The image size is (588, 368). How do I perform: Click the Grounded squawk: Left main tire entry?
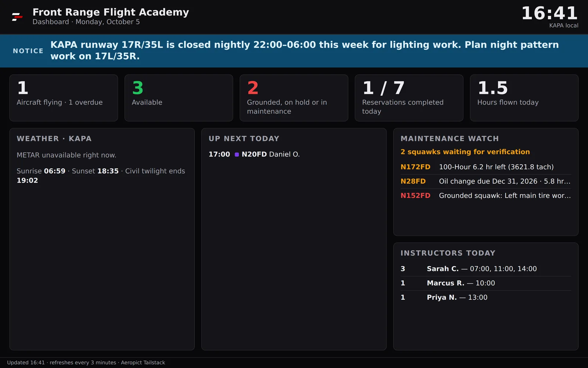(x=505, y=196)
